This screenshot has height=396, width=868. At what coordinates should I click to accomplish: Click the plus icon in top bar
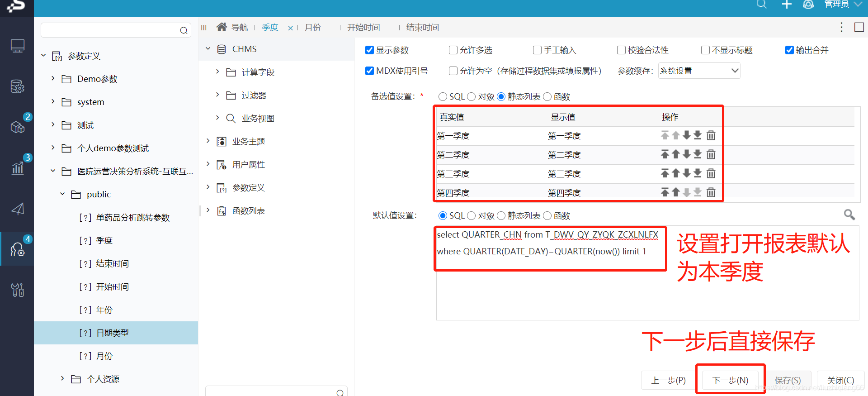tap(787, 5)
